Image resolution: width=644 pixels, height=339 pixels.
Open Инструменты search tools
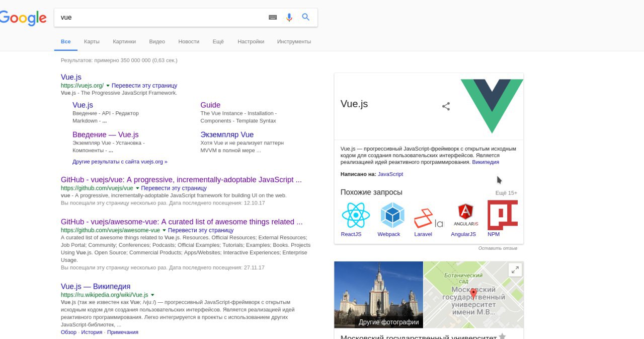(x=294, y=41)
